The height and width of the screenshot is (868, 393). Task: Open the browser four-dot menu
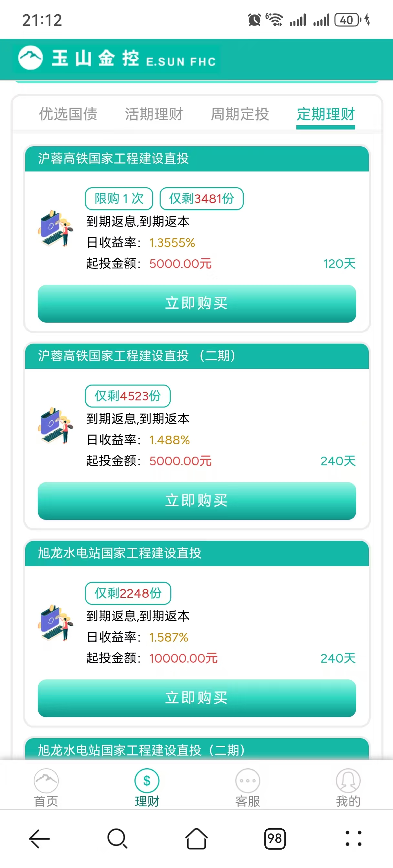(x=353, y=838)
